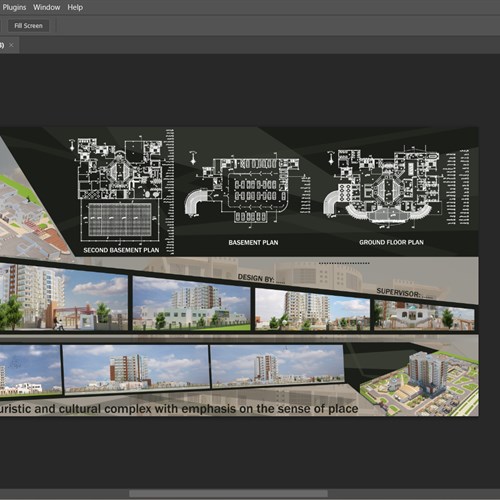Click the north arrow beside Second Basement Plan
This screenshot has height=500, width=500.
click(x=72, y=145)
